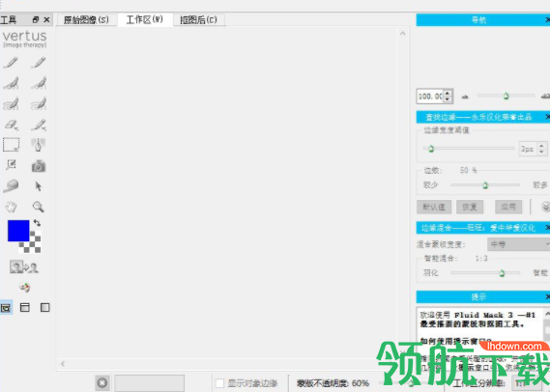
Task: Click the portrait cut-out conversion icon
Action: (24, 267)
